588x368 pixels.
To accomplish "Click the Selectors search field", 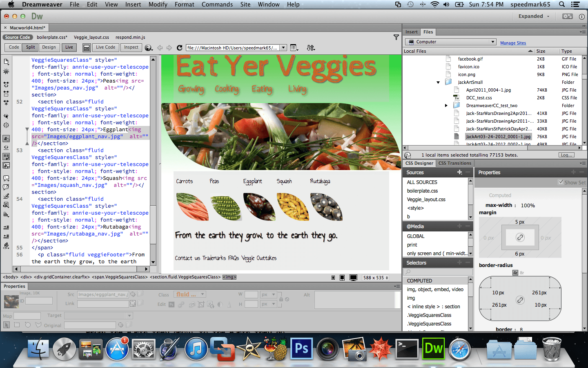I will click(437, 272).
